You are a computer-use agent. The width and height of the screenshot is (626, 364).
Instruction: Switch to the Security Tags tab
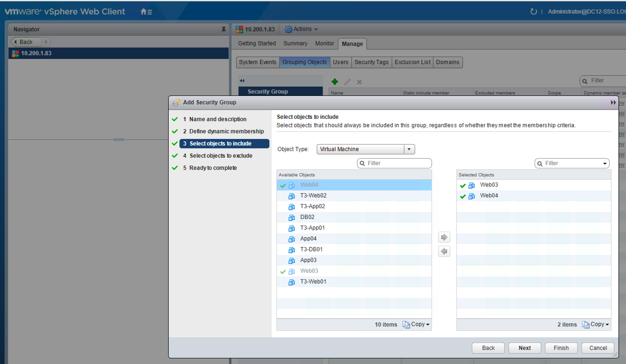[x=371, y=62]
